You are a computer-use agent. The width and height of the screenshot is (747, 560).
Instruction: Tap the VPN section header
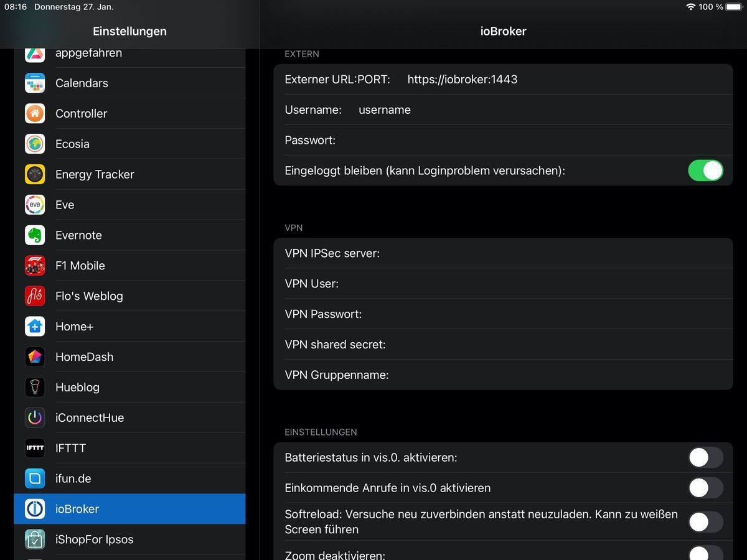click(x=294, y=228)
